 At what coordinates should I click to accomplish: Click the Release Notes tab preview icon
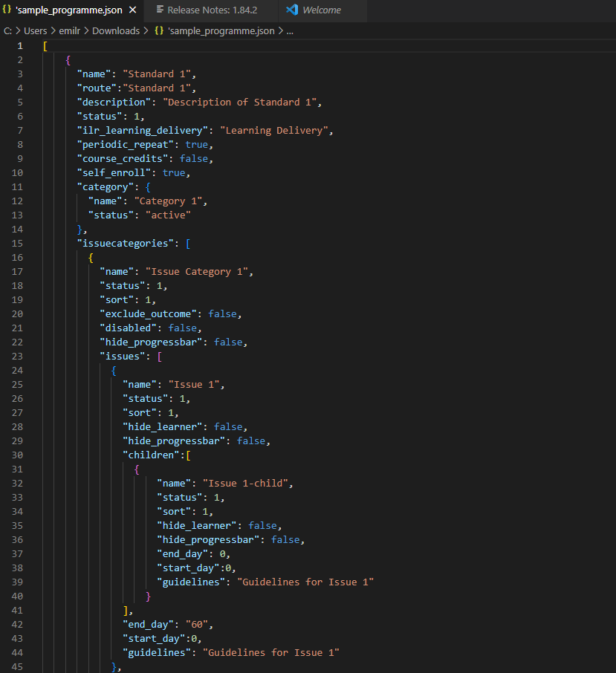click(x=160, y=10)
